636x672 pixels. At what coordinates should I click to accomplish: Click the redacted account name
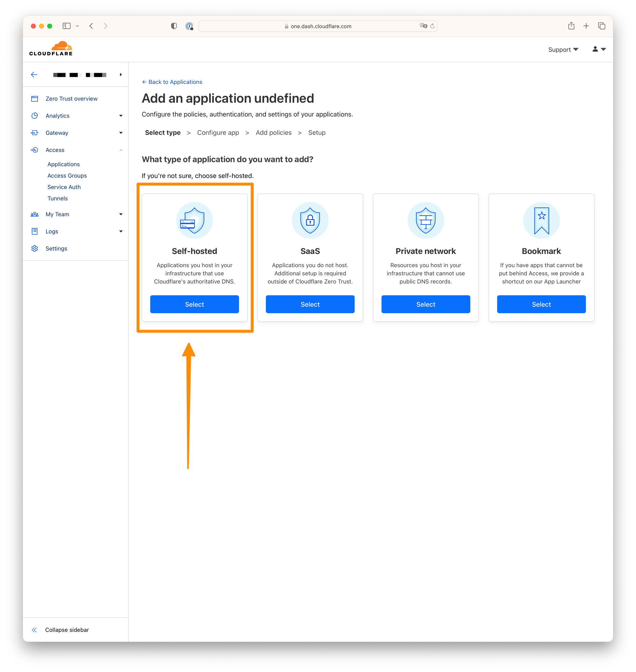(80, 75)
